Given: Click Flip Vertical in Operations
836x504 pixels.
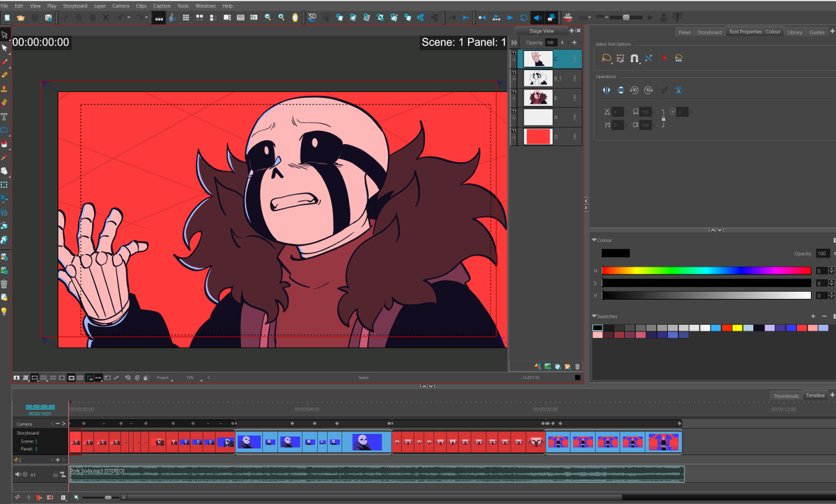Looking at the screenshot, I should (x=620, y=90).
